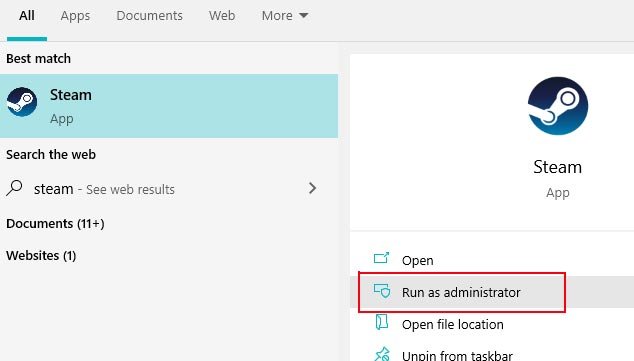Screen dimensions: 634x361
Task: Expand the More dropdown menu
Action: pos(285,15)
